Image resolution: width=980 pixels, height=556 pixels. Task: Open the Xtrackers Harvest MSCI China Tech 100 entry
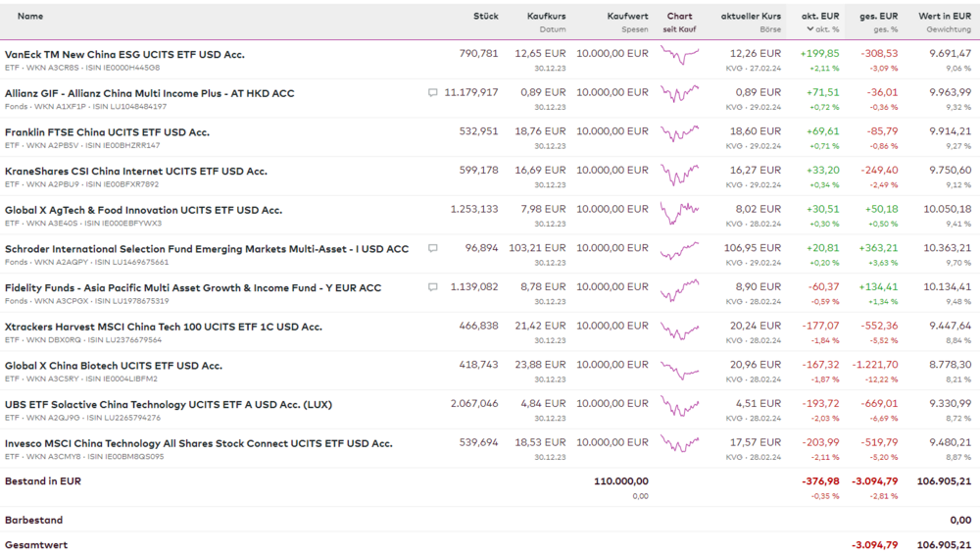(163, 327)
